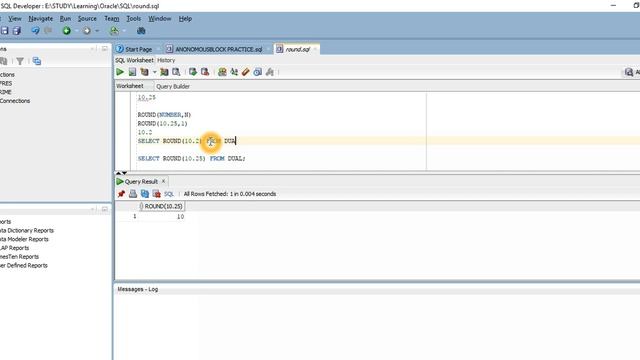Clear the worksheet with the eraser icon
This screenshot has width=640, height=360.
pos(245,72)
